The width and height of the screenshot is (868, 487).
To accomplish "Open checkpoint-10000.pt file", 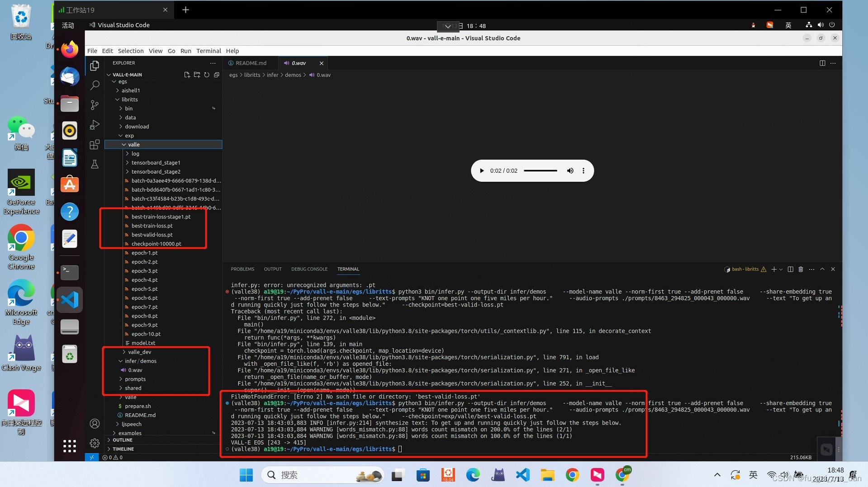I will tap(163, 244).
